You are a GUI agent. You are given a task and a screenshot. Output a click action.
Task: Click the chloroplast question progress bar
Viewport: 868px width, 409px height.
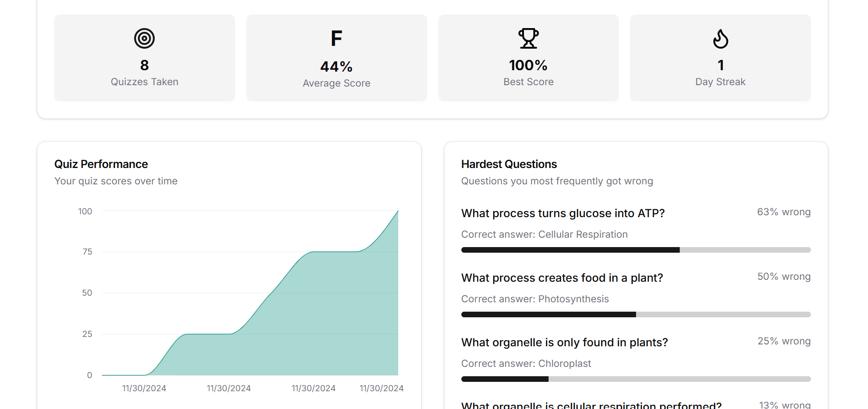pyautogui.click(x=636, y=379)
